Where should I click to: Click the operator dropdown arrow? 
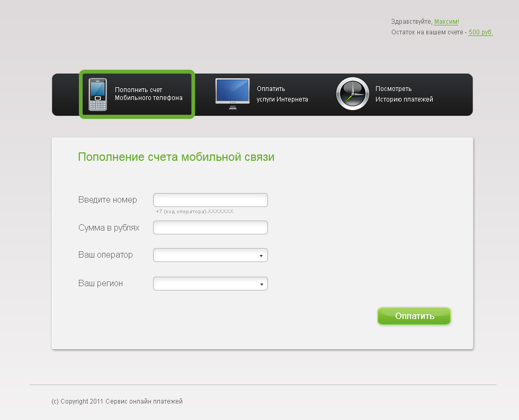click(261, 254)
